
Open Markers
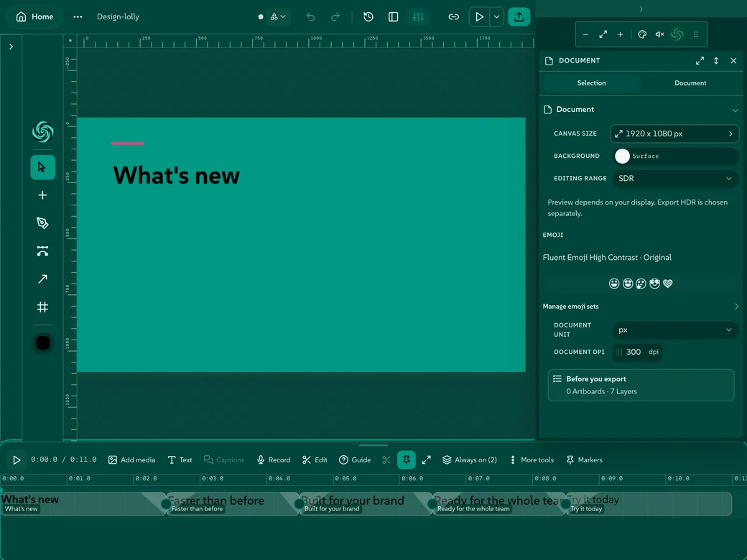point(584,460)
